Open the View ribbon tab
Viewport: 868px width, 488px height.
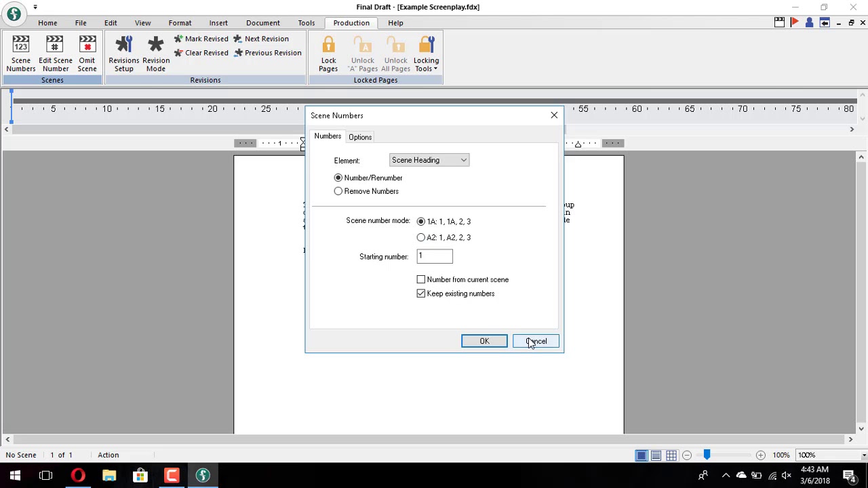click(142, 23)
